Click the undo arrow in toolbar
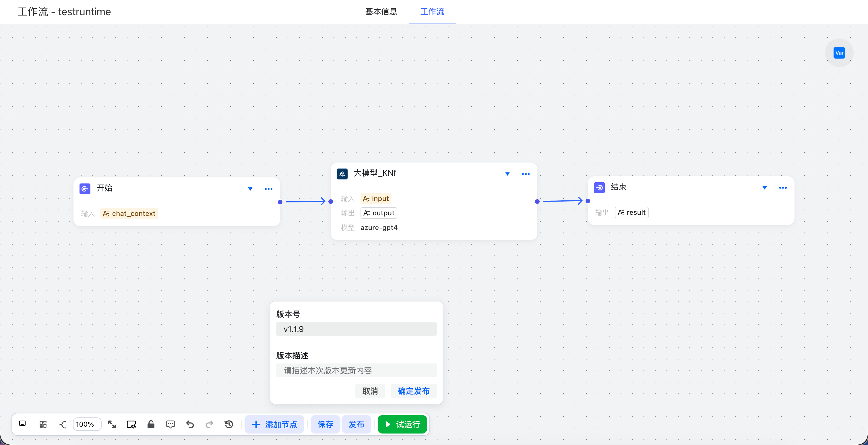This screenshot has width=868, height=445. (190, 424)
